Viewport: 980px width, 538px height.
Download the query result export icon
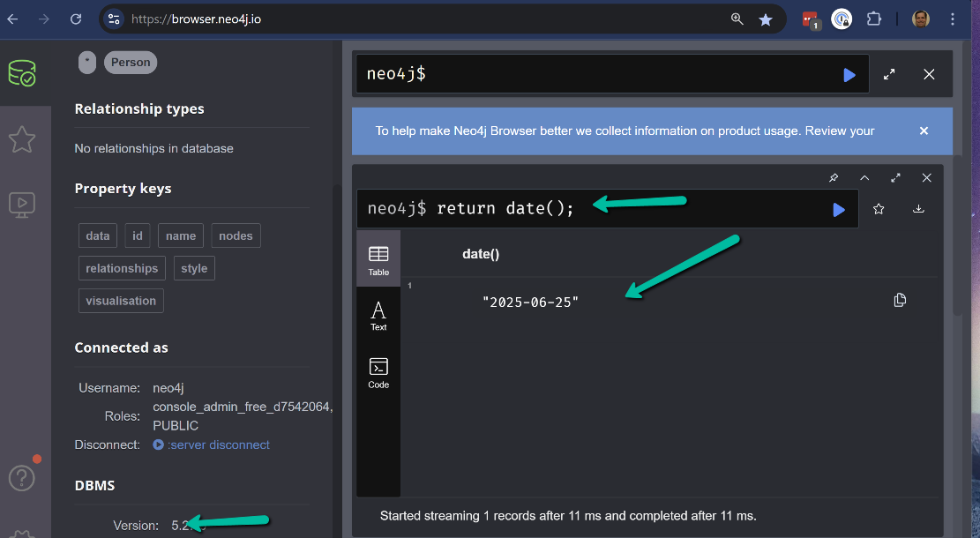coord(918,209)
